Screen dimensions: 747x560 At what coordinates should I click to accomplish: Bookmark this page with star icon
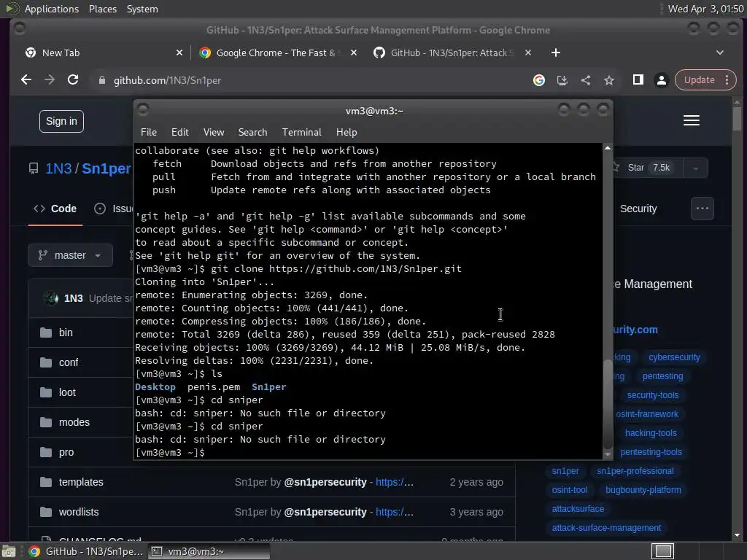pos(609,80)
